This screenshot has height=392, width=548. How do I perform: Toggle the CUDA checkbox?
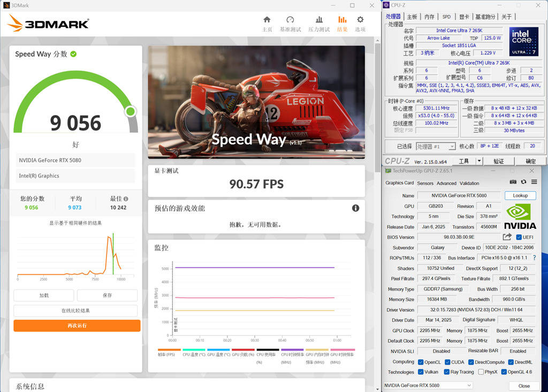[447, 362]
